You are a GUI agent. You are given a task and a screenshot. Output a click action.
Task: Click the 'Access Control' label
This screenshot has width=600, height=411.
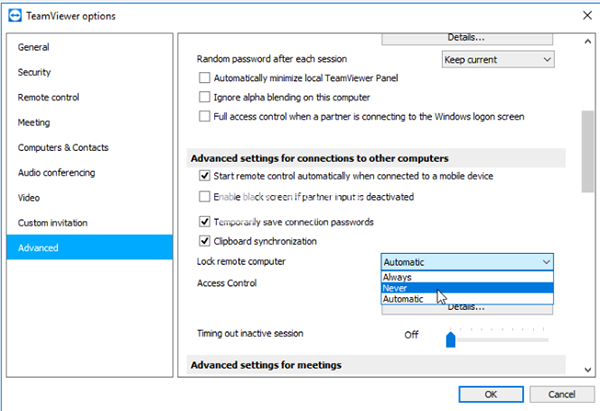227,283
